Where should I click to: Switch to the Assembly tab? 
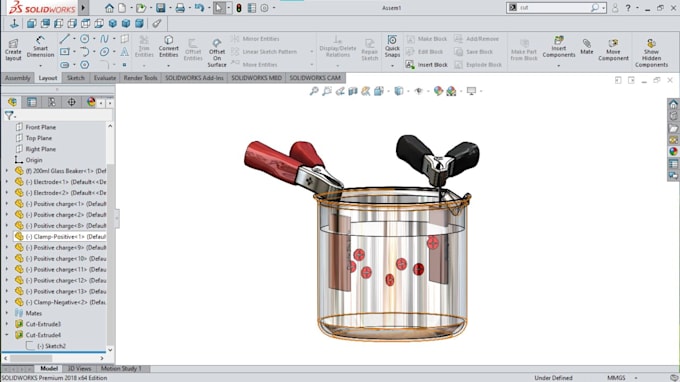point(17,78)
